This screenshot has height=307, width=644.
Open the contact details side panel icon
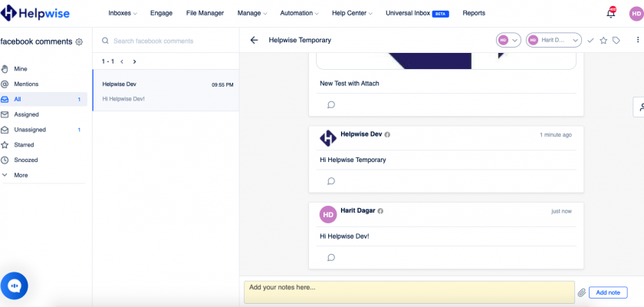(x=640, y=107)
